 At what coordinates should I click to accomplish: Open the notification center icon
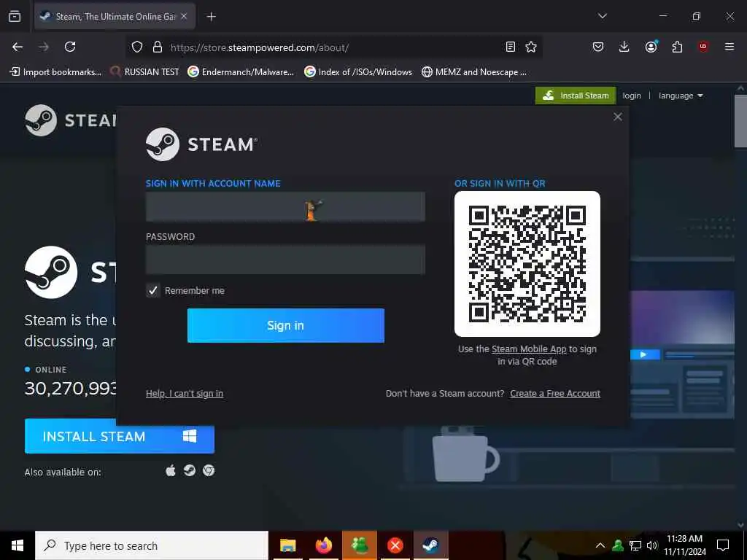click(723, 545)
